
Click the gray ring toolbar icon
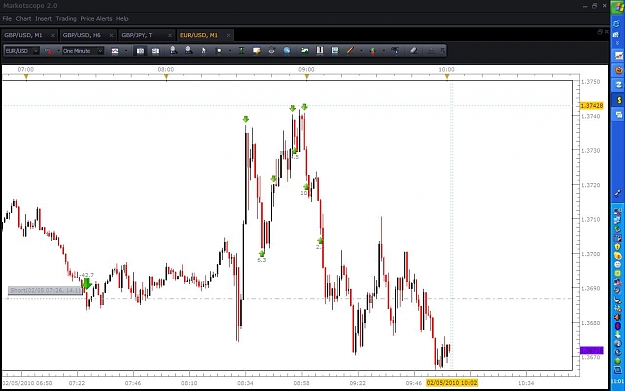pos(271,51)
